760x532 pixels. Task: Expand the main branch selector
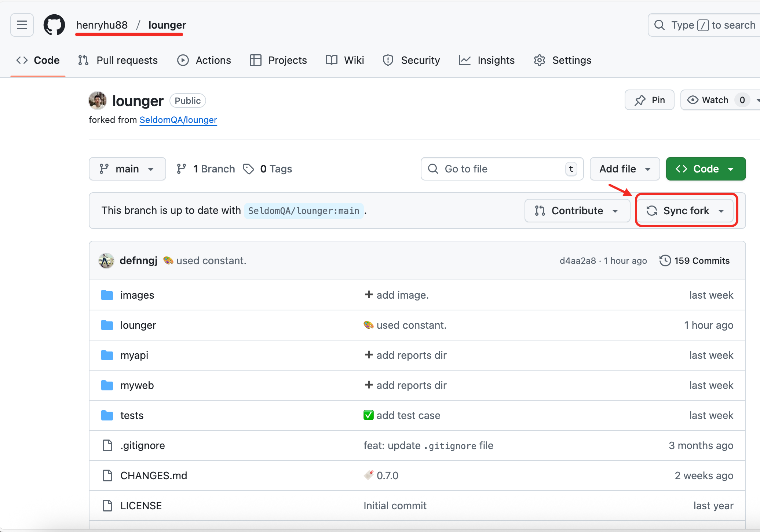click(127, 169)
